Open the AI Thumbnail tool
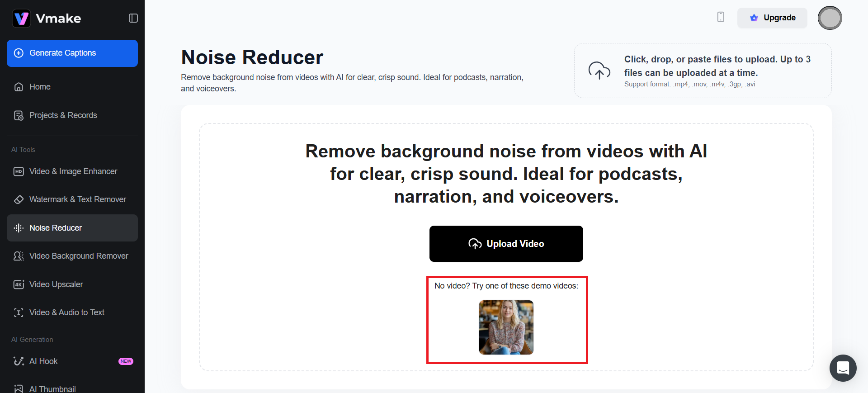Screen dimensions: 868x393 52,388
